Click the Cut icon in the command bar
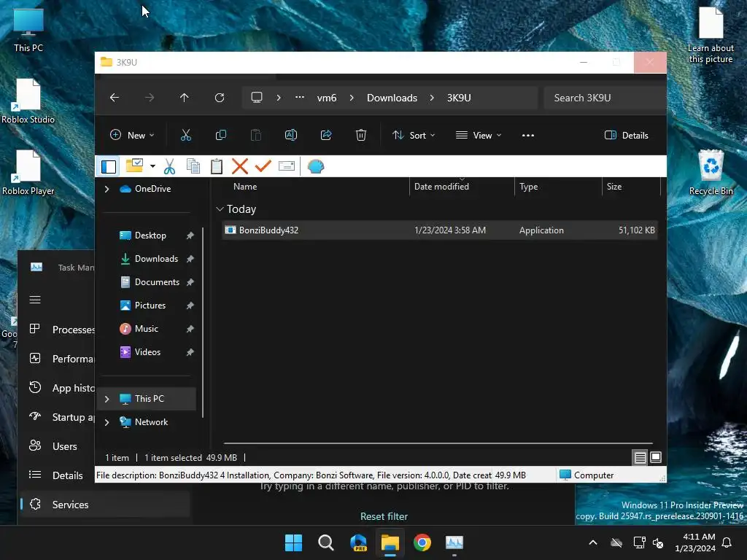This screenshot has width=747, height=560. [x=186, y=135]
